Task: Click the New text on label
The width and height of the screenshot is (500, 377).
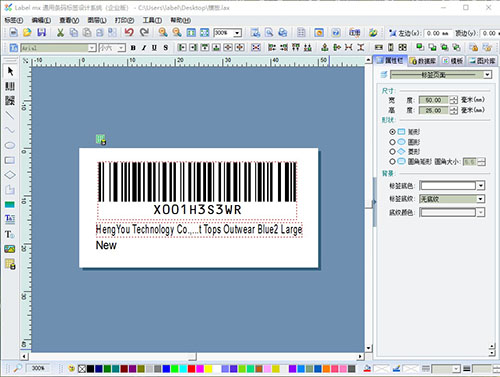Action: pos(106,245)
